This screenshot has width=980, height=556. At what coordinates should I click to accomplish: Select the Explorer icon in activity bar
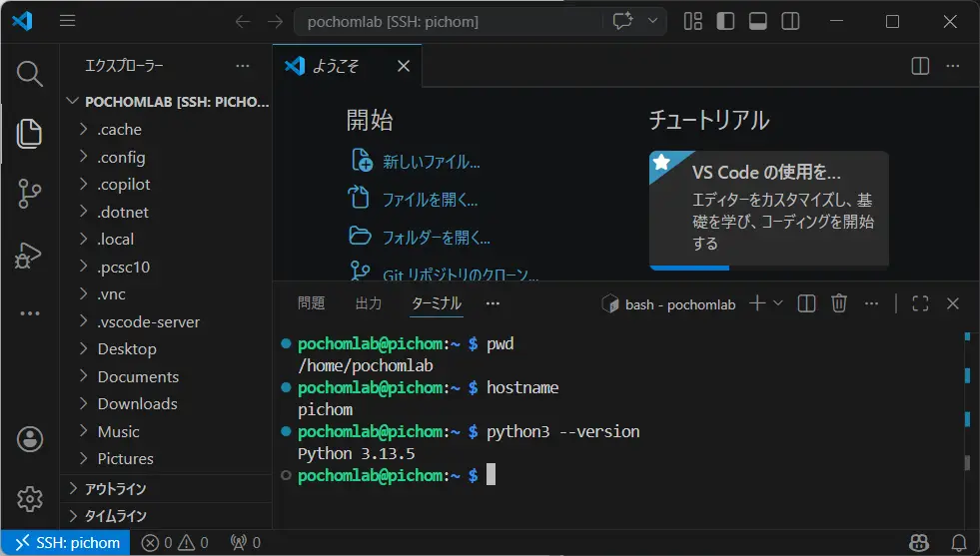point(29,134)
